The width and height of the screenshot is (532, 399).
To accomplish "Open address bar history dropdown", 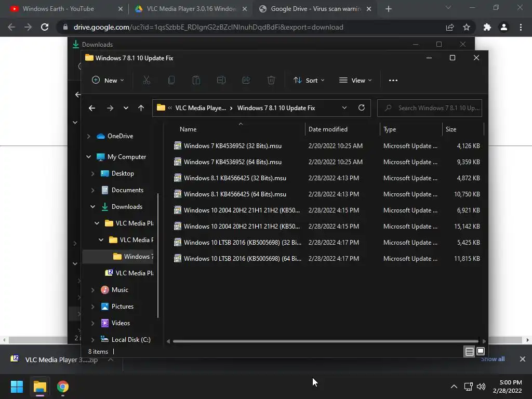I will tap(344, 108).
